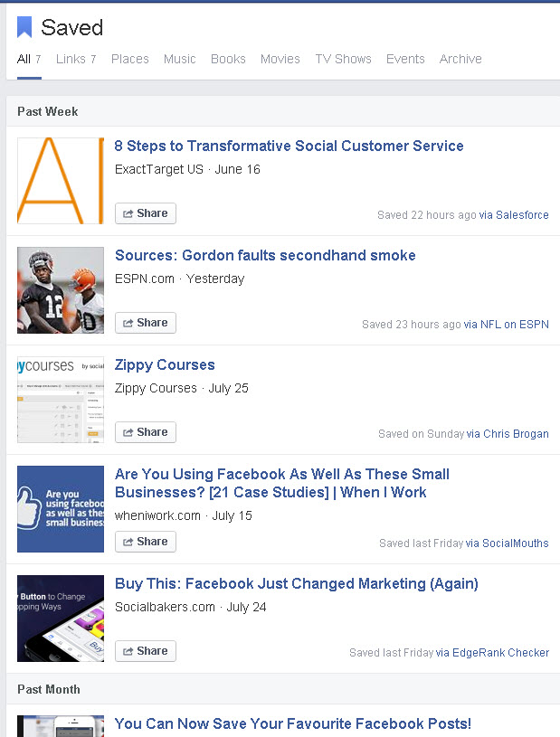The width and height of the screenshot is (560, 737).
Task: Open the Music saved items
Action: (x=180, y=59)
